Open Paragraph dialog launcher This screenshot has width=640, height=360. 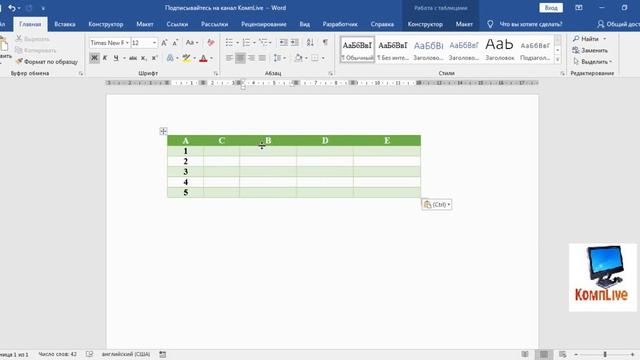330,73
